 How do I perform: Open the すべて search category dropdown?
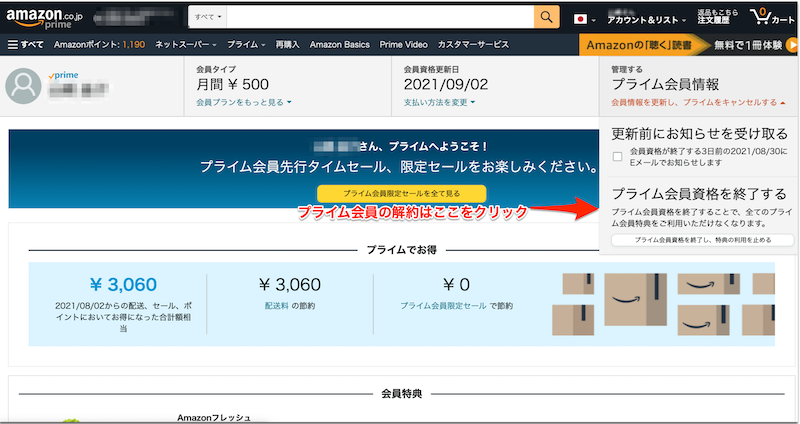(208, 17)
